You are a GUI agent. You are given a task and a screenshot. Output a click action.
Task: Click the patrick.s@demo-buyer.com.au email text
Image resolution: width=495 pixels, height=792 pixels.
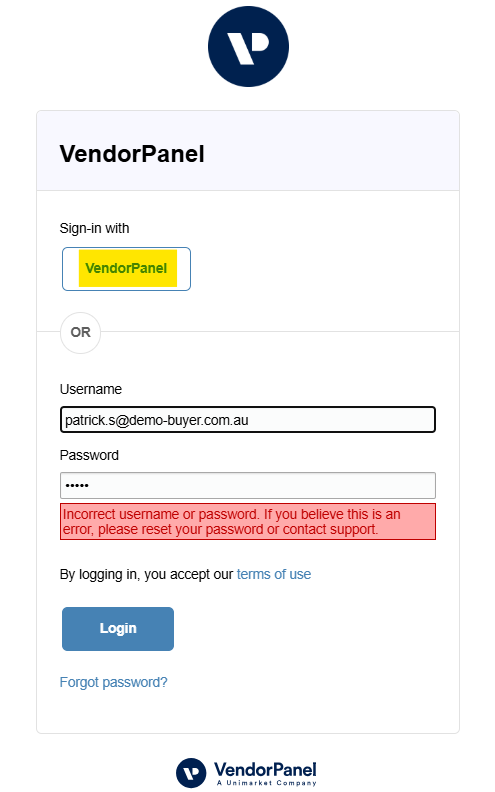[157, 420]
